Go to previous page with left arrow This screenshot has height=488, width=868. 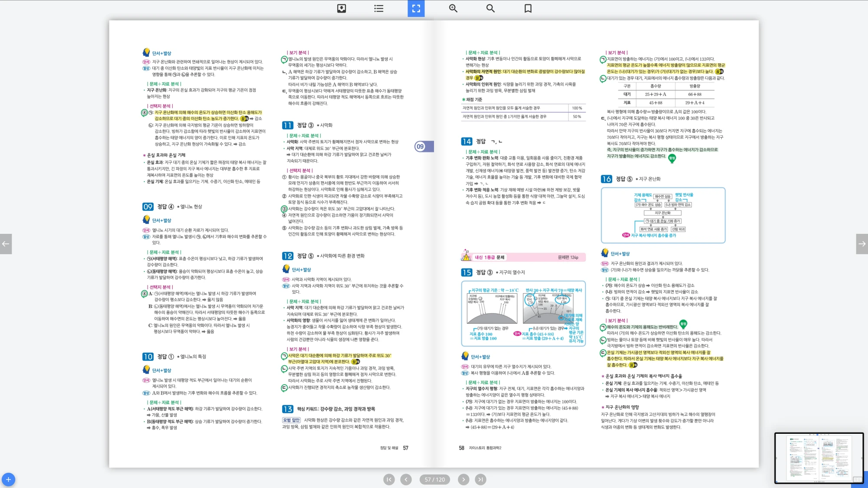[6, 244]
